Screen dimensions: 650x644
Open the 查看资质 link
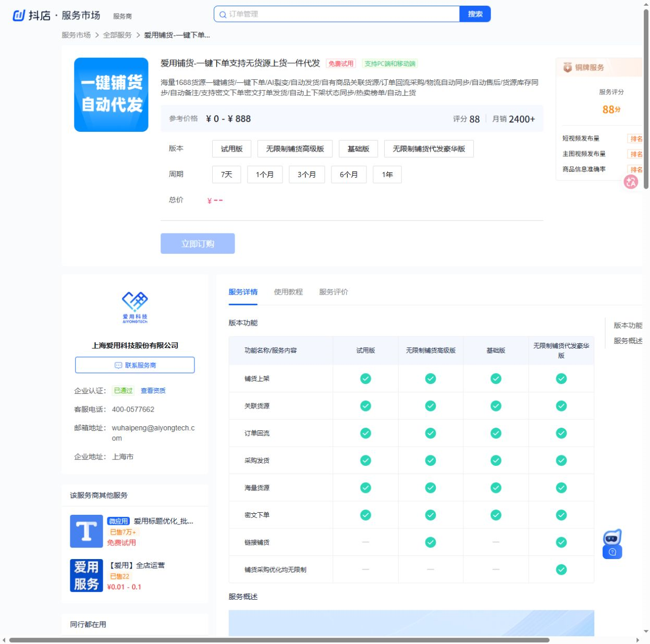coord(153,391)
